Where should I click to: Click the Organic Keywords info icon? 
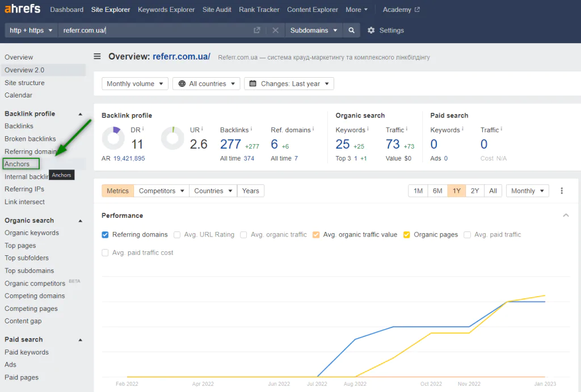pyautogui.click(x=368, y=129)
